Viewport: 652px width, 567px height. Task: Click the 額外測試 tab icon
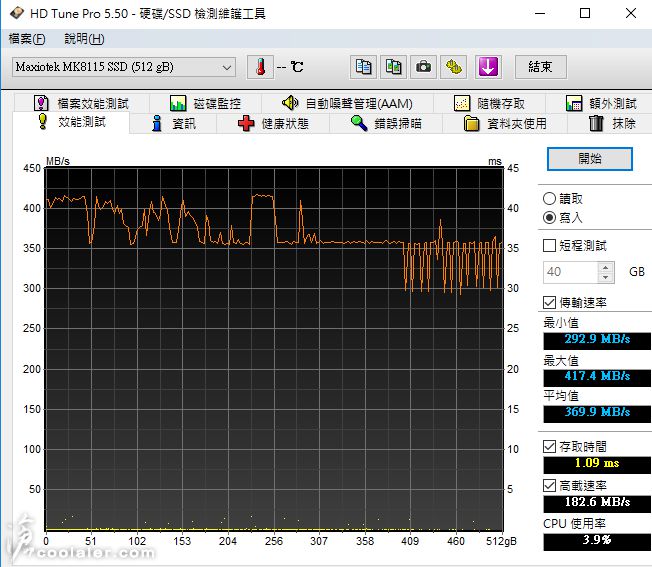(574, 103)
